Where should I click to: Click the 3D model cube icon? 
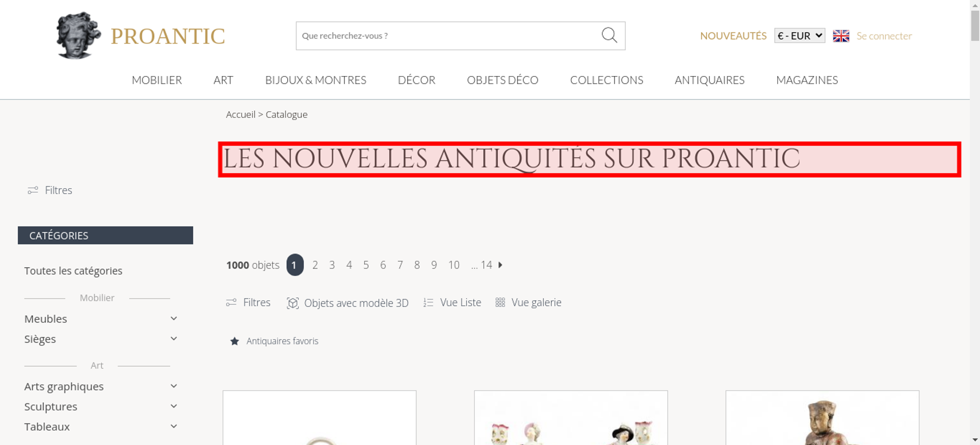click(x=293, y=303)
